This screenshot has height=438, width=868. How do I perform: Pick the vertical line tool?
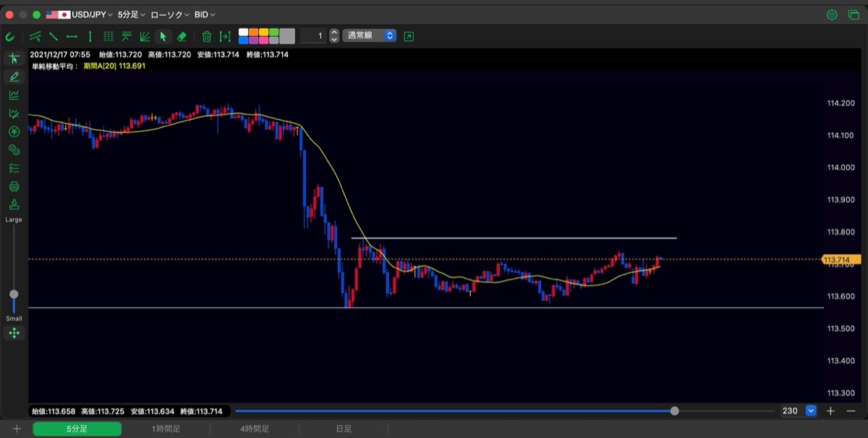click(x=90, y=36)
